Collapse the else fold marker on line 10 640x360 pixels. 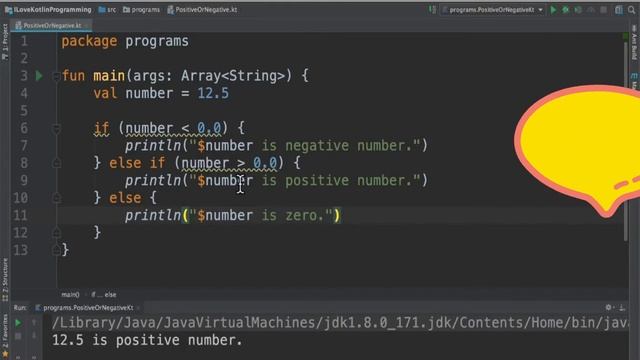[x=57, y=198]
